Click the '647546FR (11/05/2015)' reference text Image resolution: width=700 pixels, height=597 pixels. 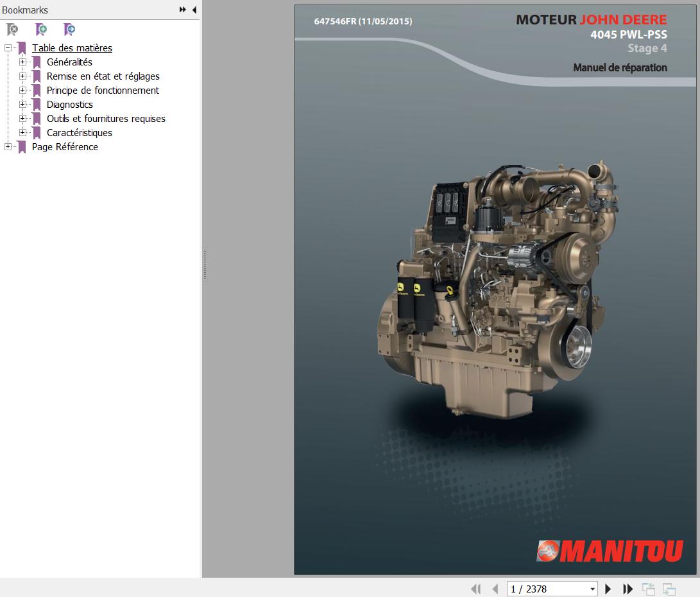[x=363, y=21]
